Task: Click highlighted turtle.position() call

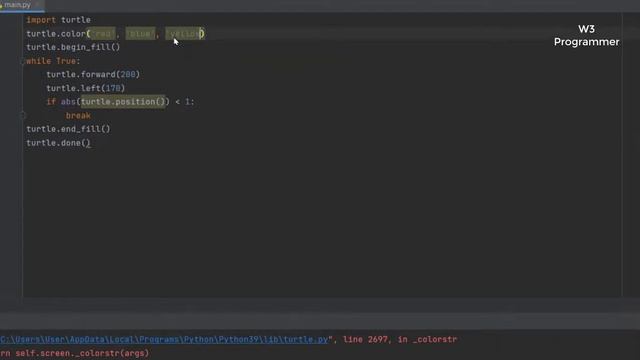Action: coord(123,102)
